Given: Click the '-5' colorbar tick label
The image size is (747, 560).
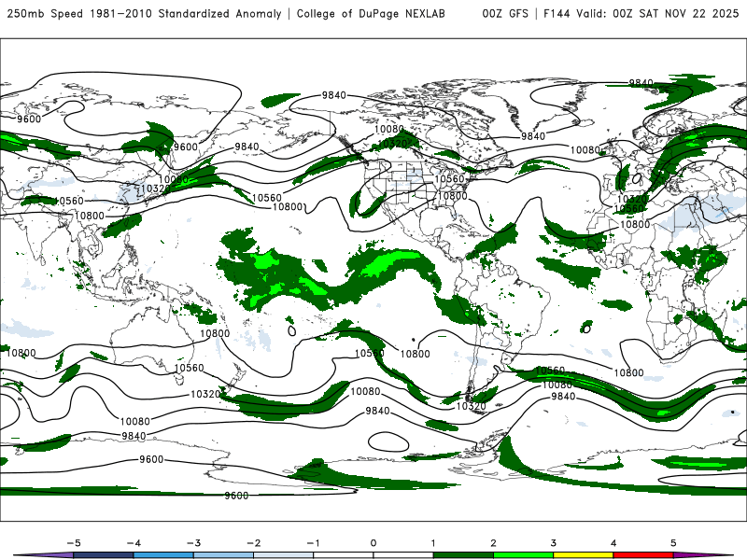Looking at the screenshot, I should tap(74, 543).
